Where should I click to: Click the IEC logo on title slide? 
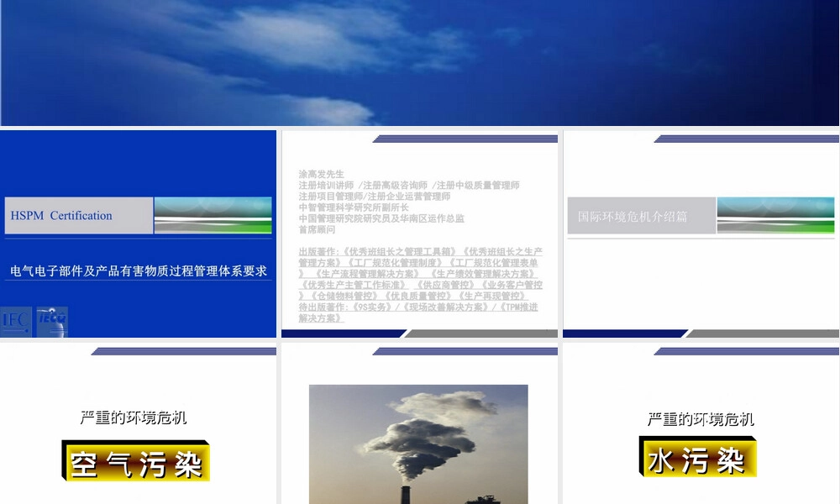[x=15, y=322]
